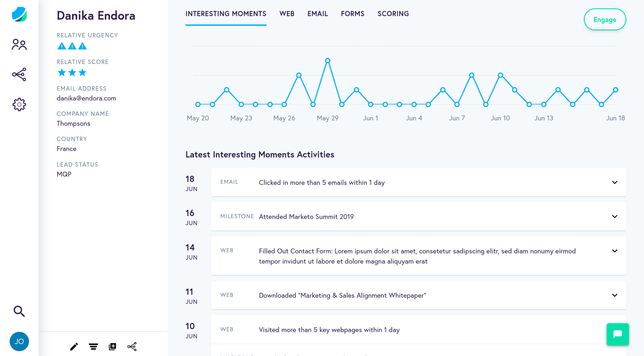This screenshot has height=356, width=644.
Task: Open the People section in sidebar
Action: click(x=19, y=45)
